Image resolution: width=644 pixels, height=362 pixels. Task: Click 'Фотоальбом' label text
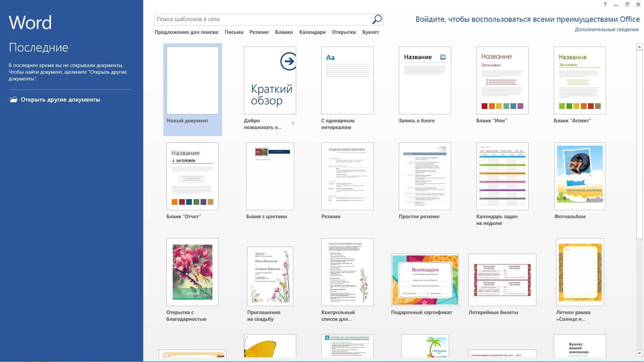570,217
